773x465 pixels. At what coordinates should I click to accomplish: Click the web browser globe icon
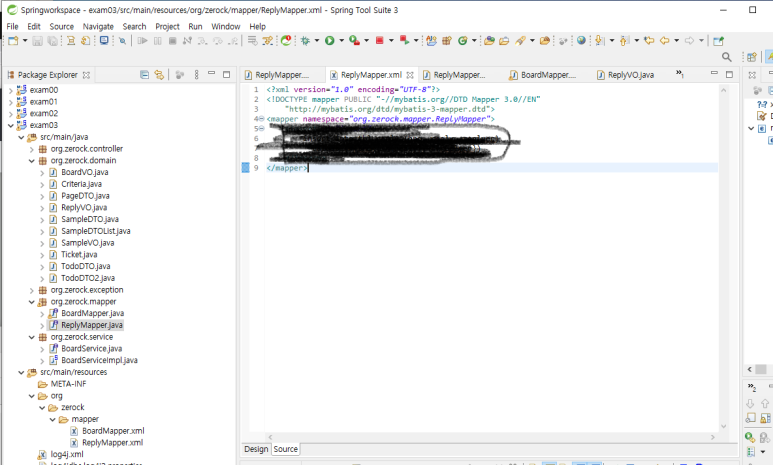coord(581,41)
